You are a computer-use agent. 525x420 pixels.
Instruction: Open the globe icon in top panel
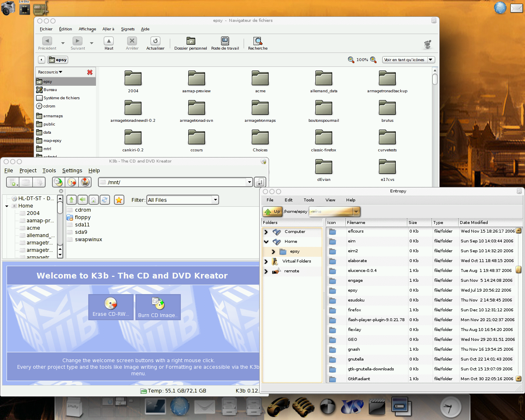pos(500,8)
